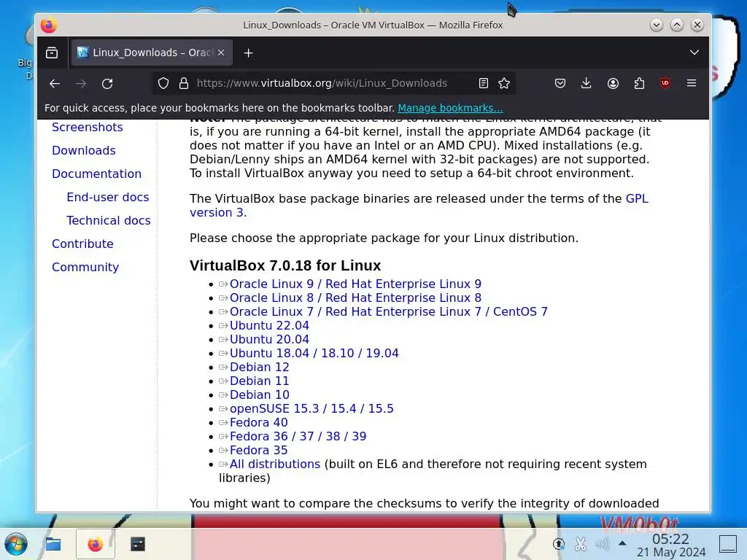Download Fedora 36 / 37 / 38 / 39 package

click(298, 436)
